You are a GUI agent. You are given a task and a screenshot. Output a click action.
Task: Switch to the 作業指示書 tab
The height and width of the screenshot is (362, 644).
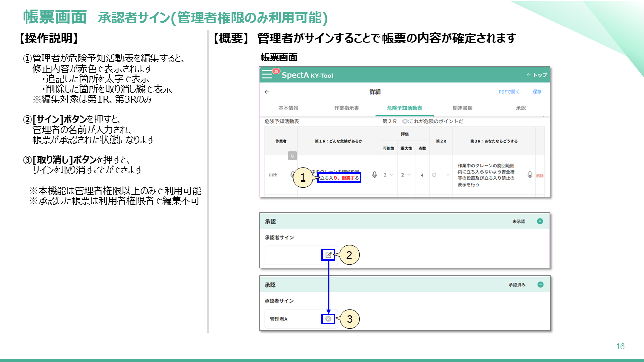click(346, 108)
